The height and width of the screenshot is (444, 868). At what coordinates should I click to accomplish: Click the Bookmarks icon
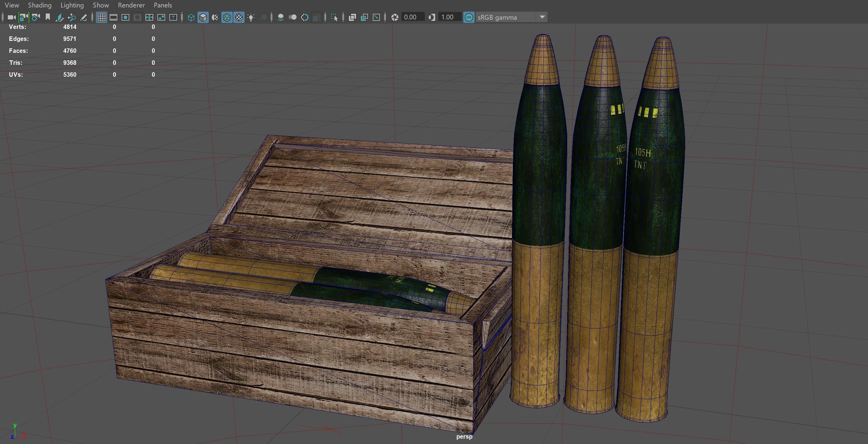pyautogui.click(x=47, y=17)
